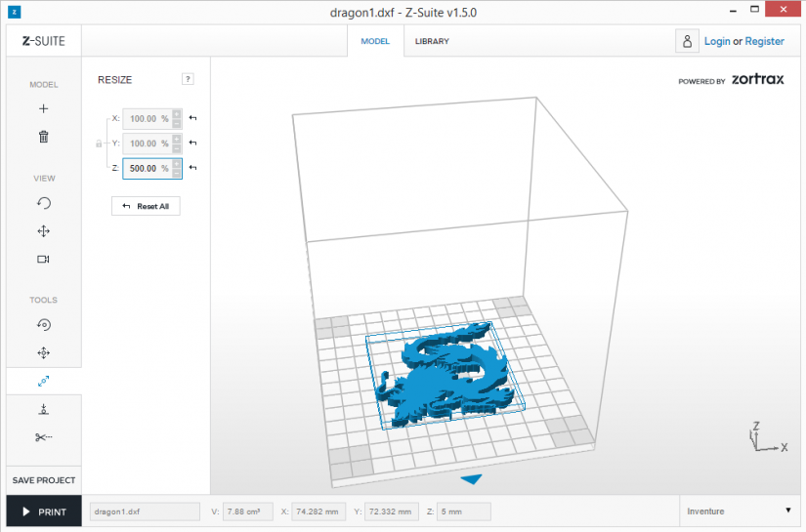Open the camera view icon
This screenshot has height=532, width=806.
[x=44, y=260]
